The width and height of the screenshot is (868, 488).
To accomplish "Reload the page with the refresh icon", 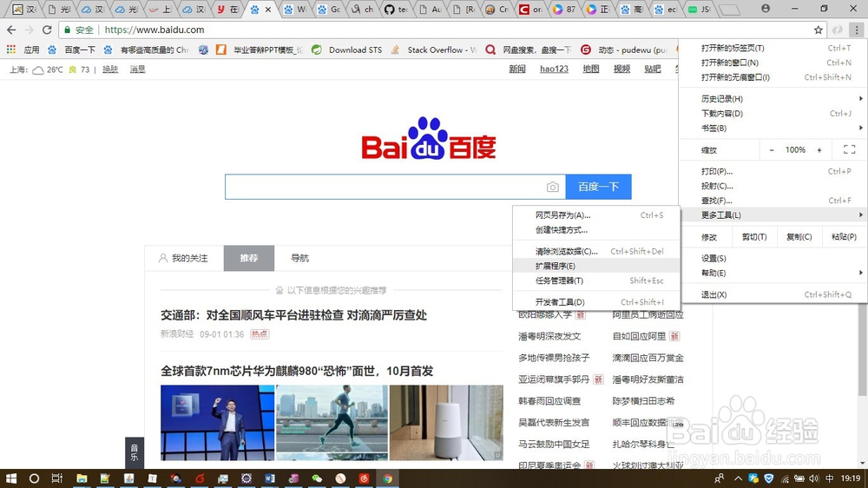I will 47,30.
